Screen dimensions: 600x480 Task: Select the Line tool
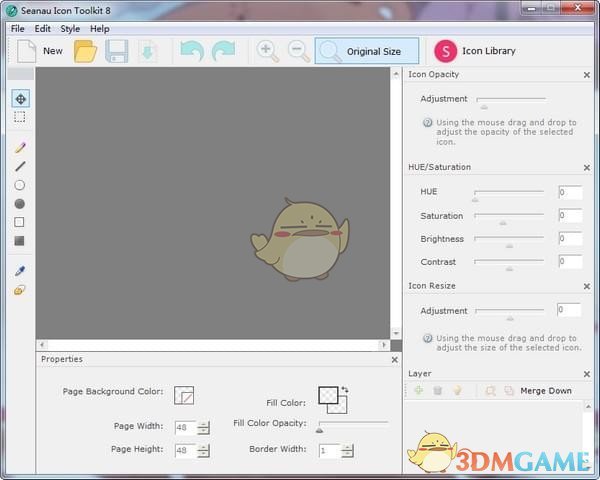(20, 167)
